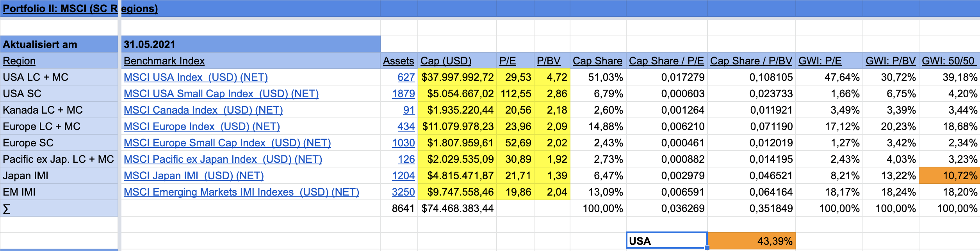Click the fill handle of the USA cell
This screenshot has height=251, width=980.
coord(707,248)
